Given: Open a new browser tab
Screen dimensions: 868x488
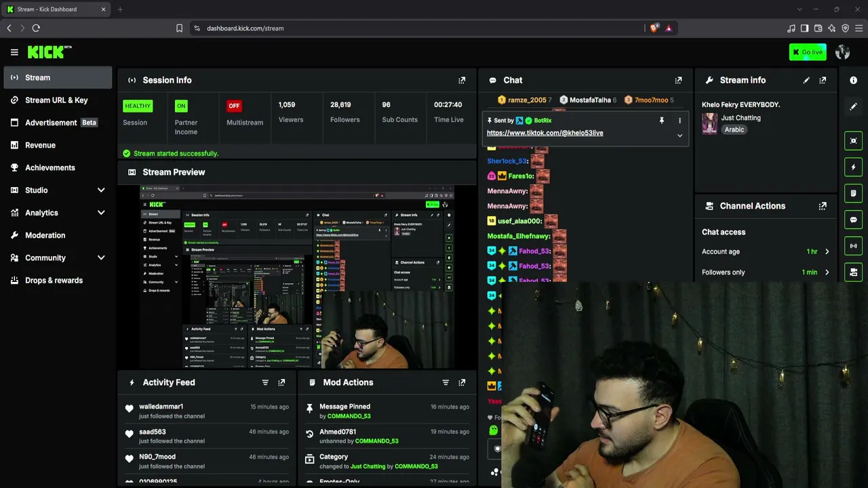Looking at the screenshot, I should (x=120, y=9).
